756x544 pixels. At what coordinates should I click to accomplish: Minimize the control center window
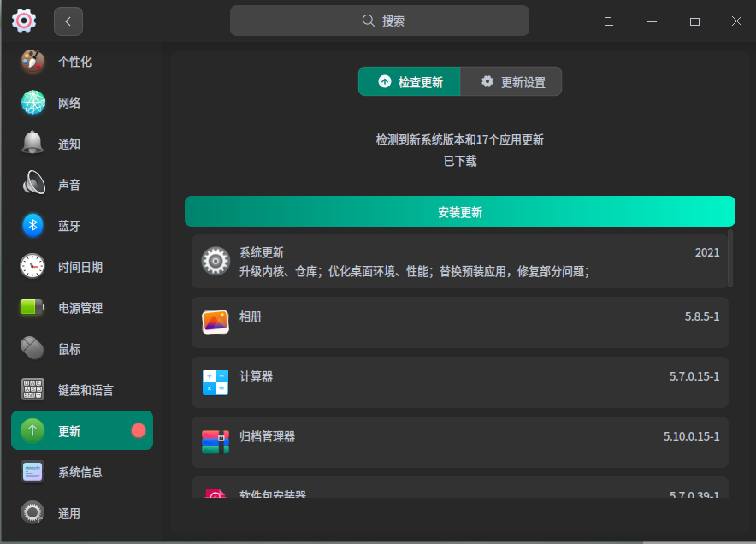(652, 21)
